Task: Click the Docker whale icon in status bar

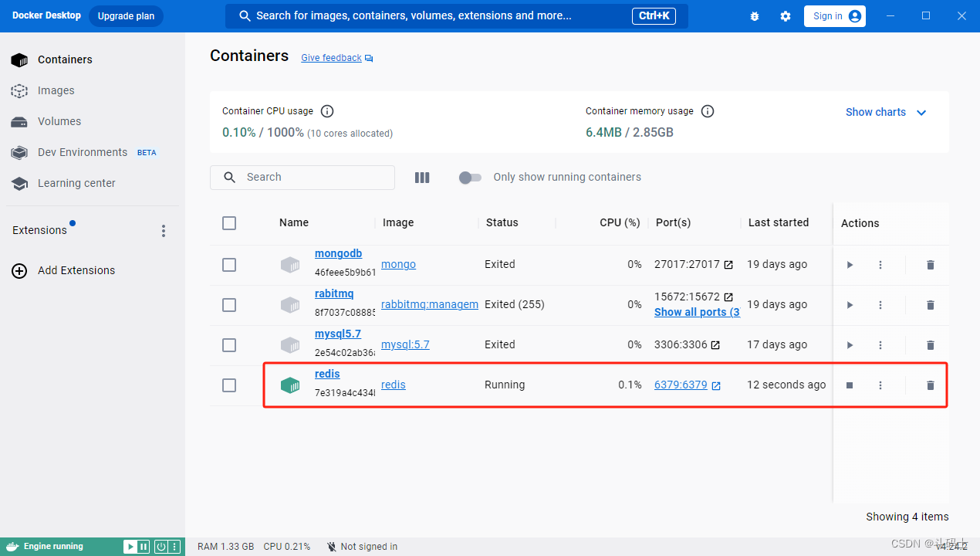Action: [12, 547]
